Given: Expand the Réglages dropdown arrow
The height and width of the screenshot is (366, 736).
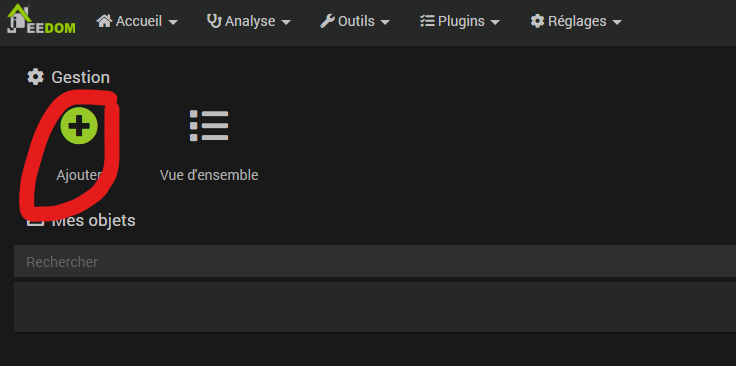Looking at the screenshot, I should tap(617, 23).
